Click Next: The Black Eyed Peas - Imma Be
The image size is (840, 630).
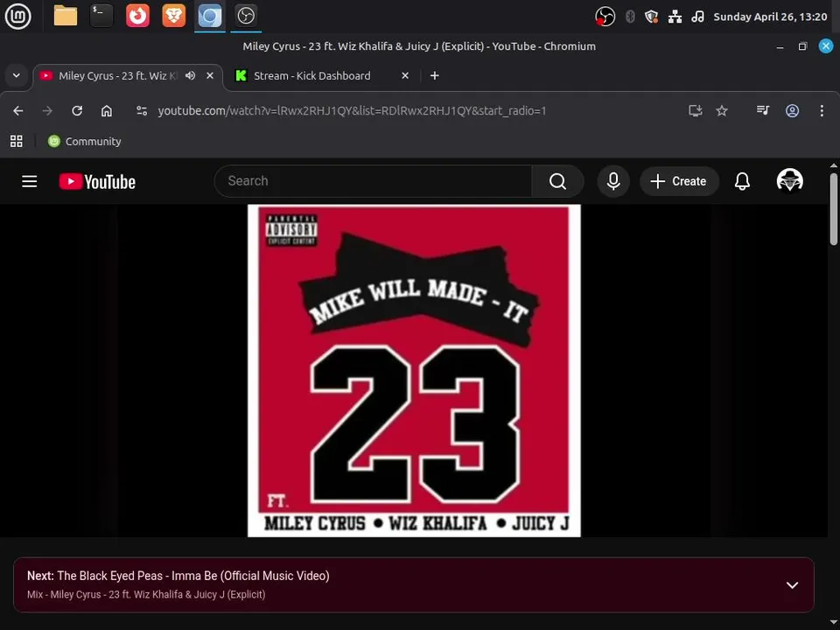[x=178, y=576]
